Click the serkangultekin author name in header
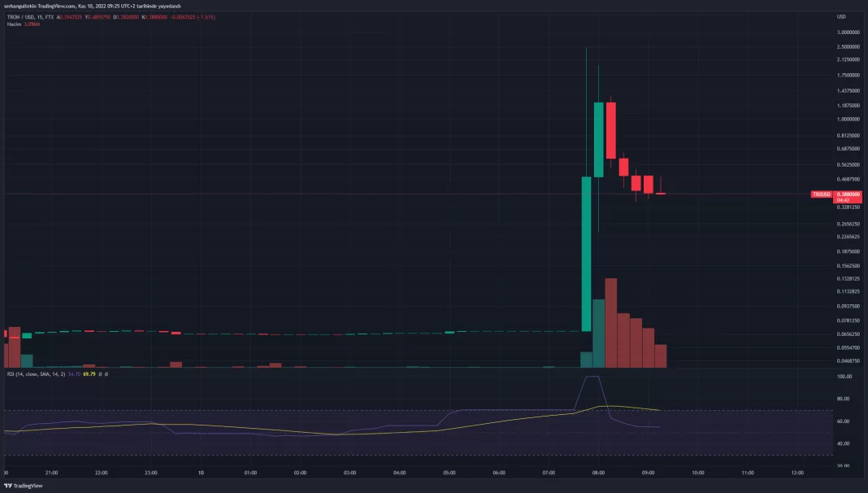 [21, 6]
